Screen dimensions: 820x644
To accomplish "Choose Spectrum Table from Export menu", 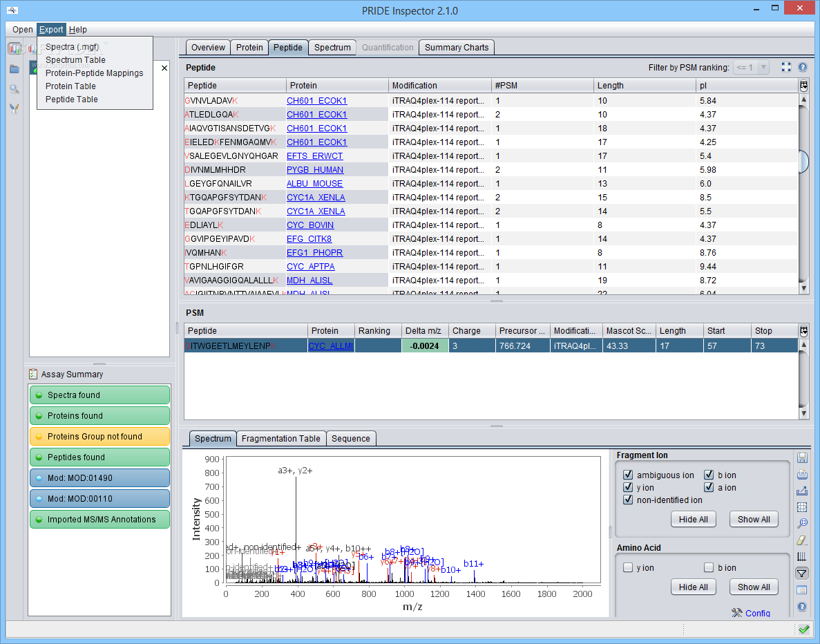I will coord(75,59).
